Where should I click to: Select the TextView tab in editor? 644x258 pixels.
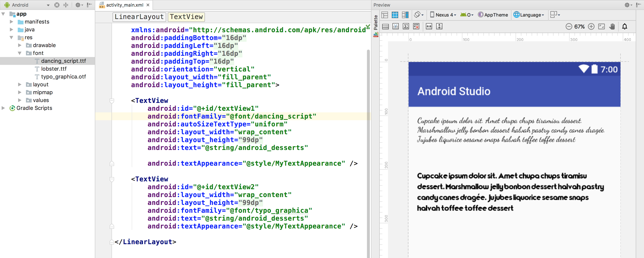point(186,16)
